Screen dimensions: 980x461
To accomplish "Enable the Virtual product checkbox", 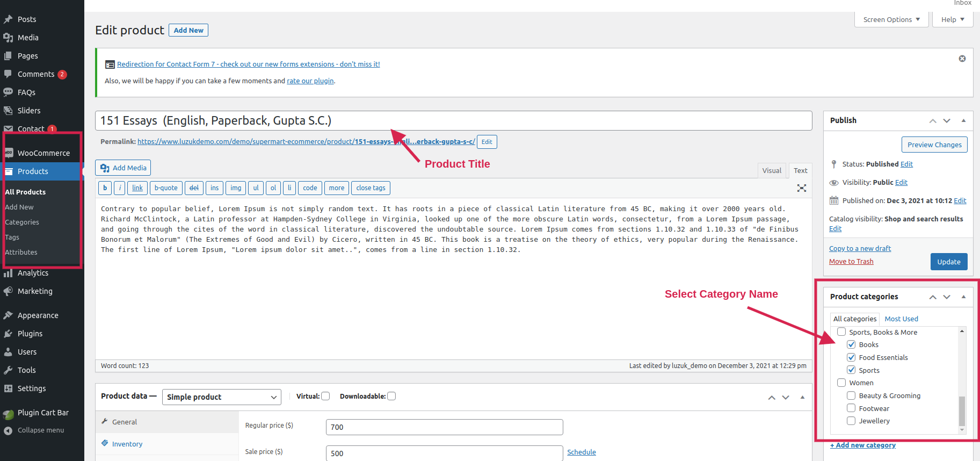I will [x=325, y=396].
